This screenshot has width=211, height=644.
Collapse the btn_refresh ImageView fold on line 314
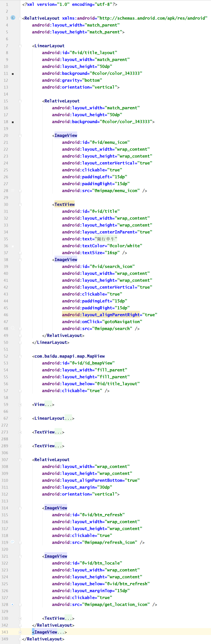tap(20, 508)
